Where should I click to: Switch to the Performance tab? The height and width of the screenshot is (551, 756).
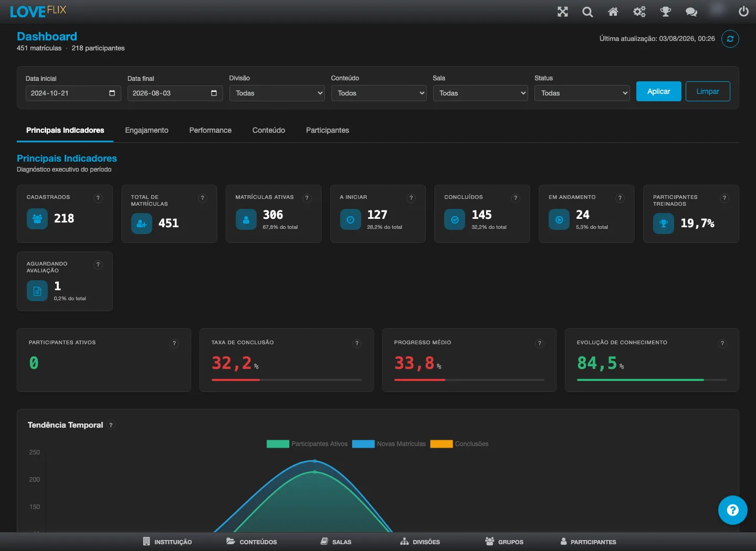(x=211, y=131)
